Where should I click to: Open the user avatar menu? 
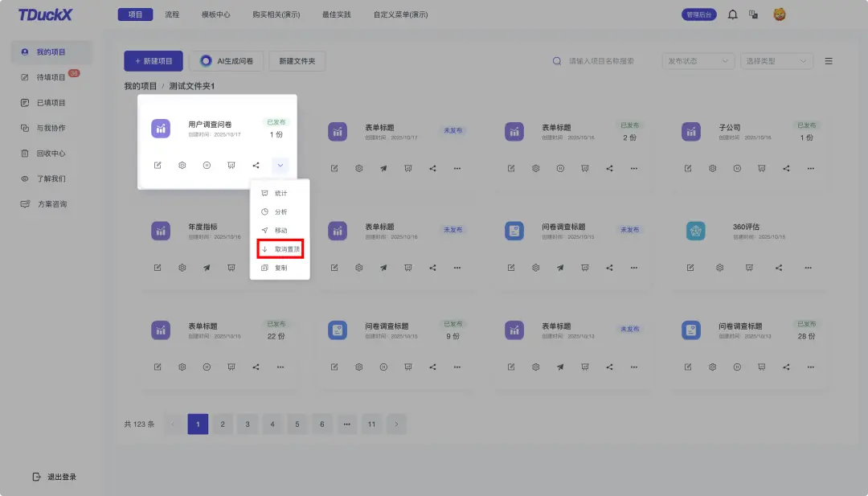[780, 14]
